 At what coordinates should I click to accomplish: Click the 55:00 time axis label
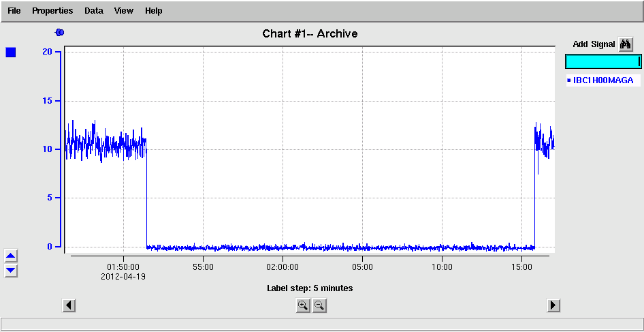[204, 267]
